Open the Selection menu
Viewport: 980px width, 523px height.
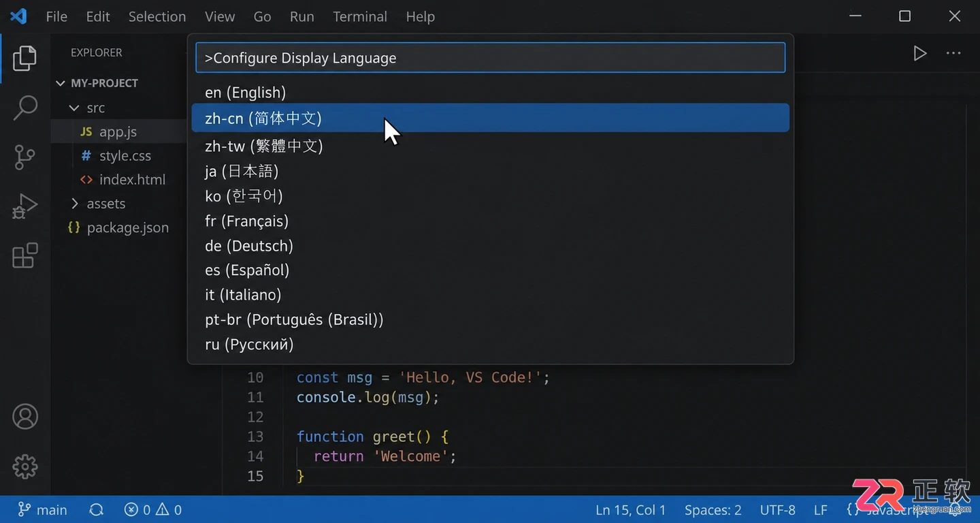pyautogui.click(x=157, y=16)
